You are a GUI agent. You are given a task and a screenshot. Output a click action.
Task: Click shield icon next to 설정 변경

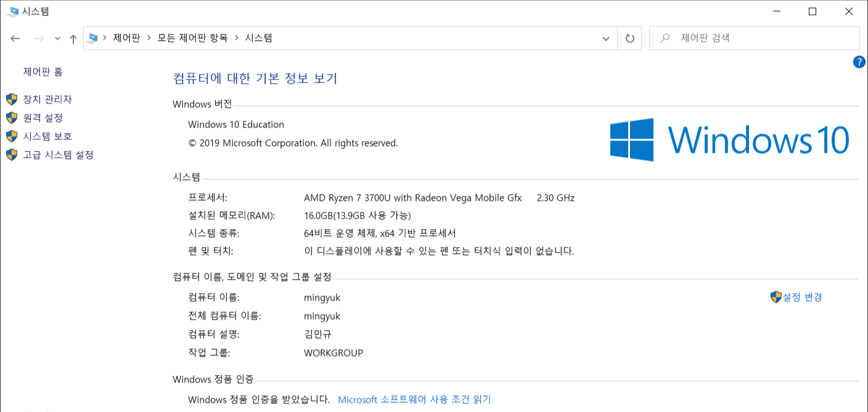point(776,297)
